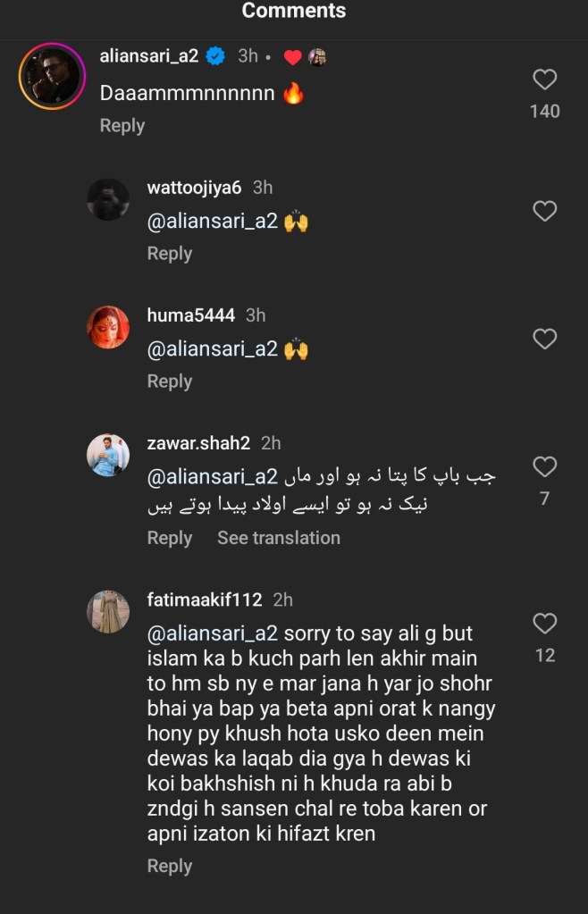Screen dimensions: 588x914
Task: Reply to wattoojiya6's comment
Action: [170, 254]
